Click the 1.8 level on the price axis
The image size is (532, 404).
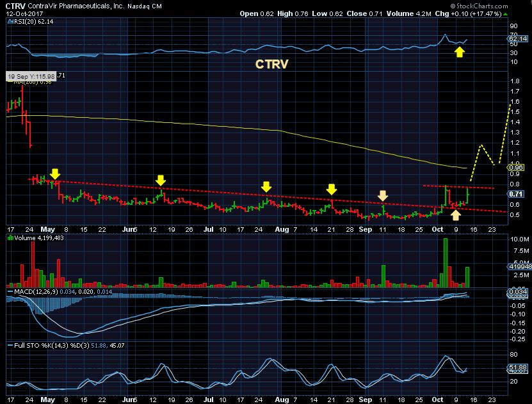(515, 81)
